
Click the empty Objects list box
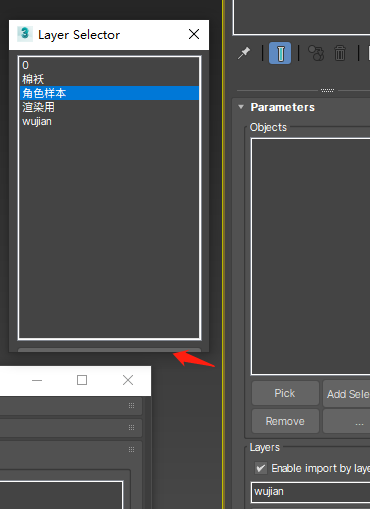pos(311,256)
